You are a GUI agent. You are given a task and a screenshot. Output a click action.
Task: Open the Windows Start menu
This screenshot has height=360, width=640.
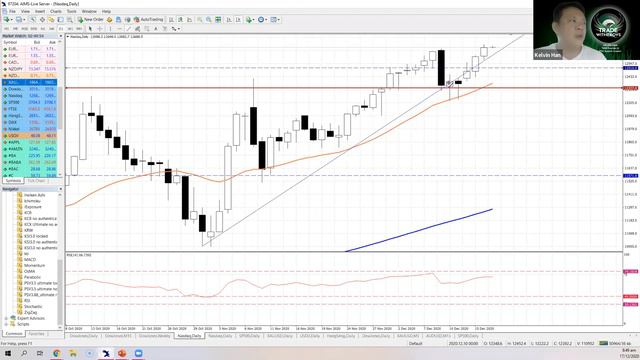pos(8,353)
